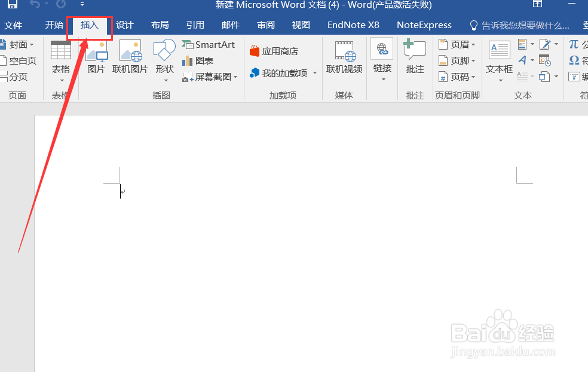This screenshot has width=588, height=372.
Task: Open the EndNote X8 tab
Action: pos(353,25)
